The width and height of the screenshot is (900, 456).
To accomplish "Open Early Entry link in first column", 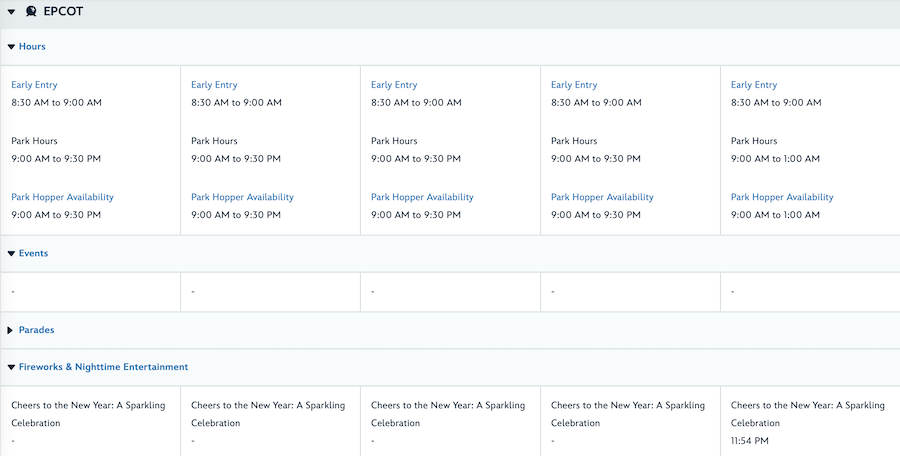I will point(34,85).
